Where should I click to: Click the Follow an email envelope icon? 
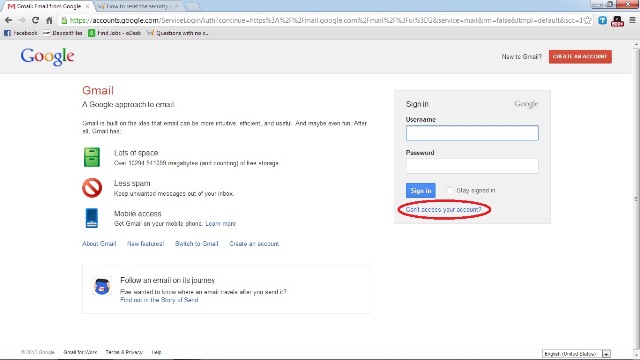pos(102,287)
